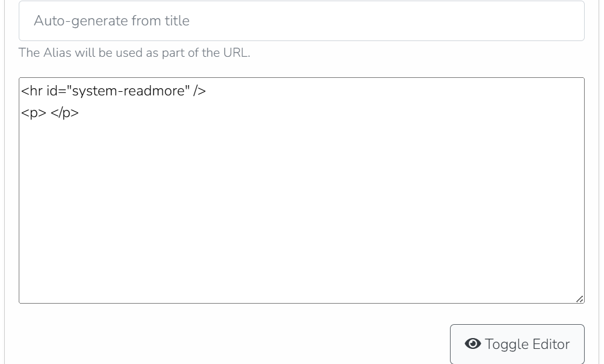Image resolution: width=604 pixels, height=364 pixels.
Task: Click between the <p> and </p> tags
Action: point(48,113)
